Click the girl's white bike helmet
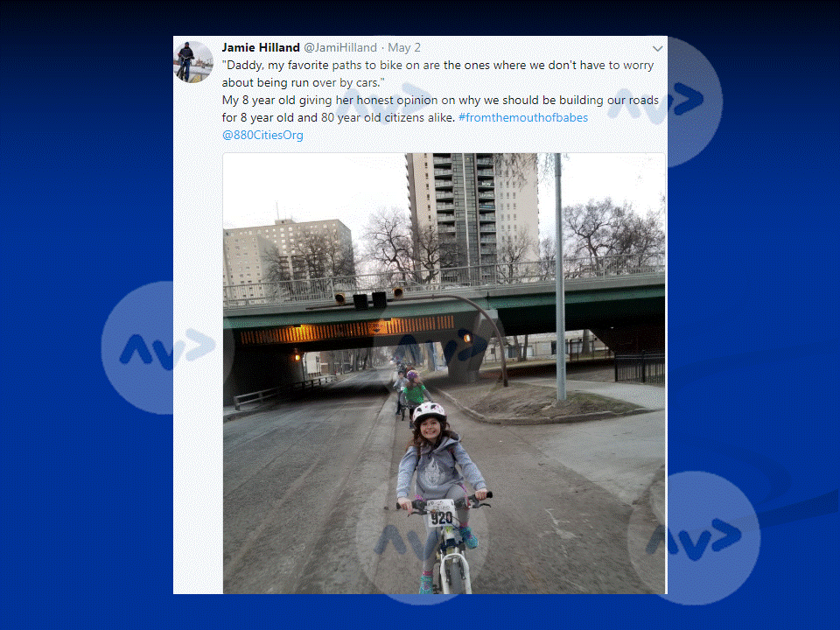This screenshot has height=630, width=840. click(429, 414)
